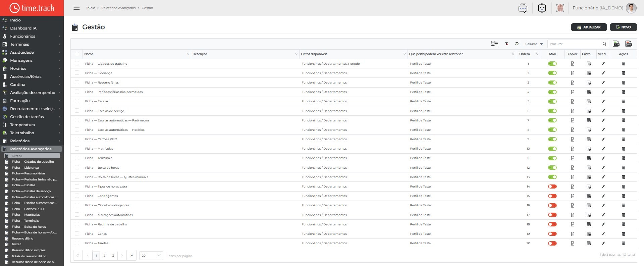Open the filter icon on Nome column
Screen dimensions: 644x266
click(188, 54)
